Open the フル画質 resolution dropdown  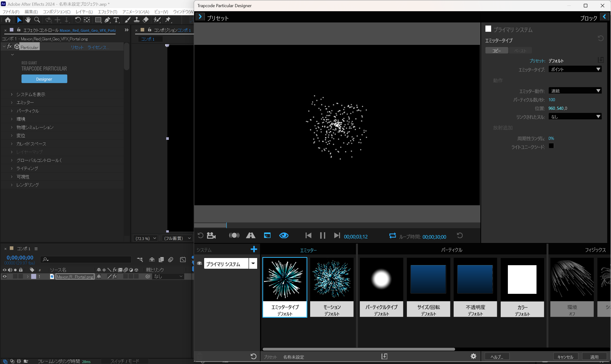click(x=177, y=238)
